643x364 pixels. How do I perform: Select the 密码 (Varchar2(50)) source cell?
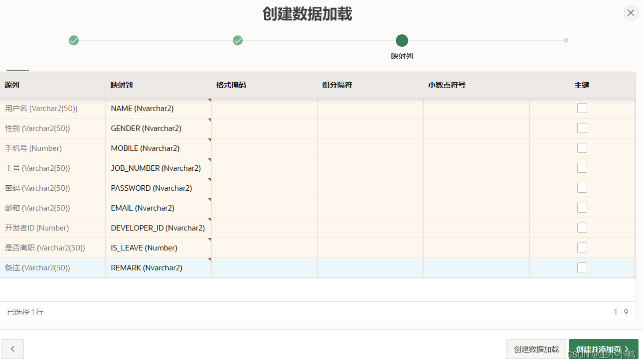[x=52, y=188]
